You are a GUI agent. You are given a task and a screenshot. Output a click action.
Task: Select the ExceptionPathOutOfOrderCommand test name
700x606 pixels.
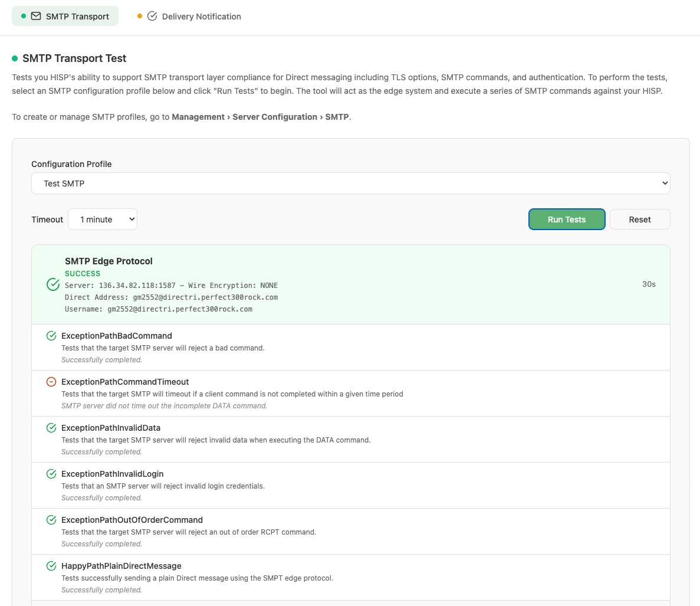(x=132, y=520)
